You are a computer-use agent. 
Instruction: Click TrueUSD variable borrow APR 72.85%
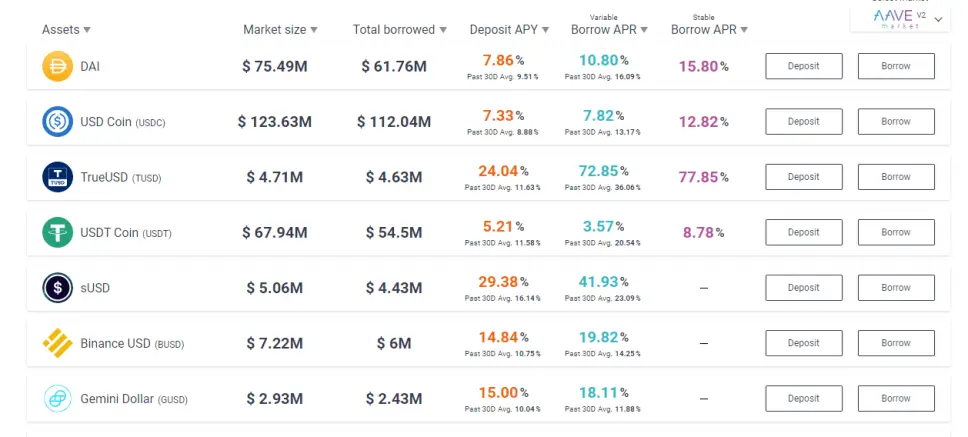pos(603,171)
